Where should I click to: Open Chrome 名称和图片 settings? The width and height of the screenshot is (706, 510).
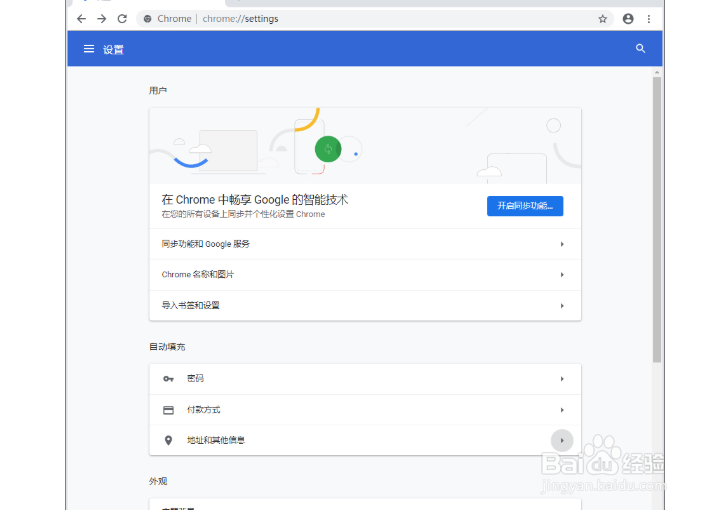pyautogui.click(x=365, y=275)
